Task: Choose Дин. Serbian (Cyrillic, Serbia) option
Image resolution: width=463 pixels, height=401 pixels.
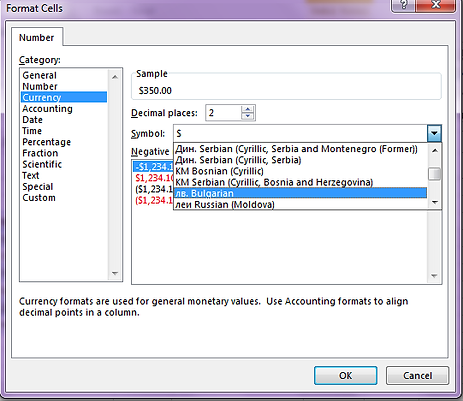Action: (300, 160)
